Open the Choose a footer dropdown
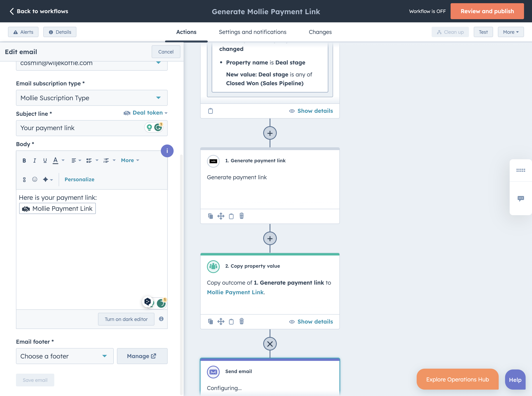 click(65, 356)
